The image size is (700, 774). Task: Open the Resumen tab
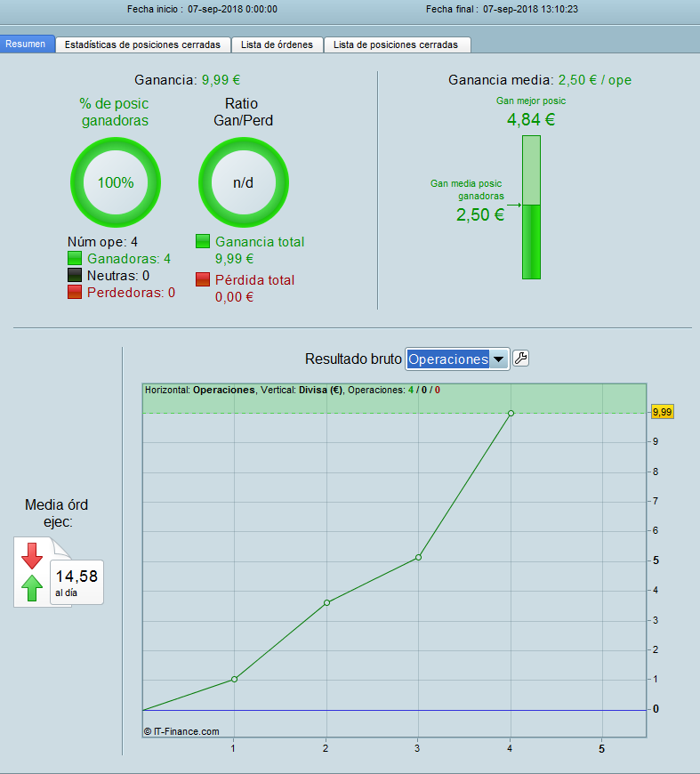(26, 44)
